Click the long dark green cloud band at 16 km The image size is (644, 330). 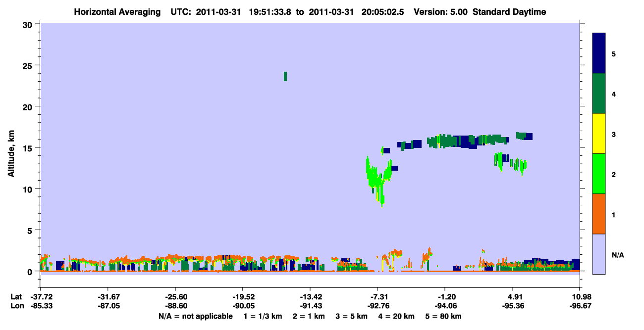pos(467,141)
